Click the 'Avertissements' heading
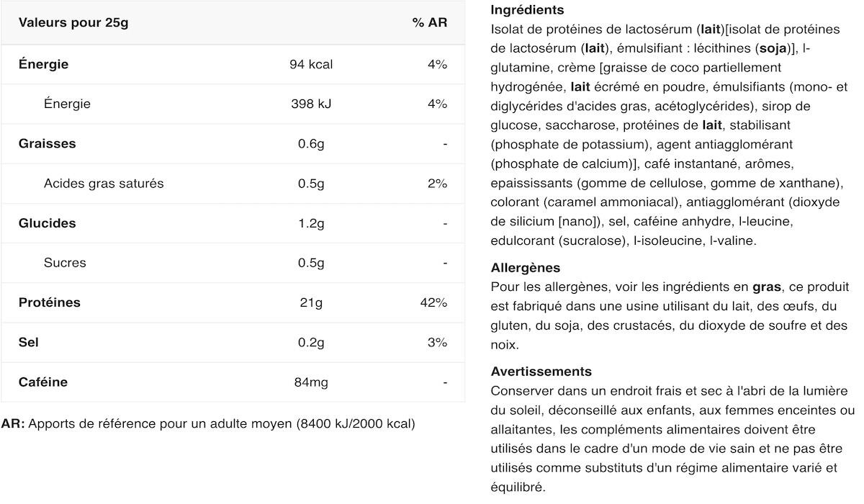This screenshot has height=504, width=864. (541, 372)
